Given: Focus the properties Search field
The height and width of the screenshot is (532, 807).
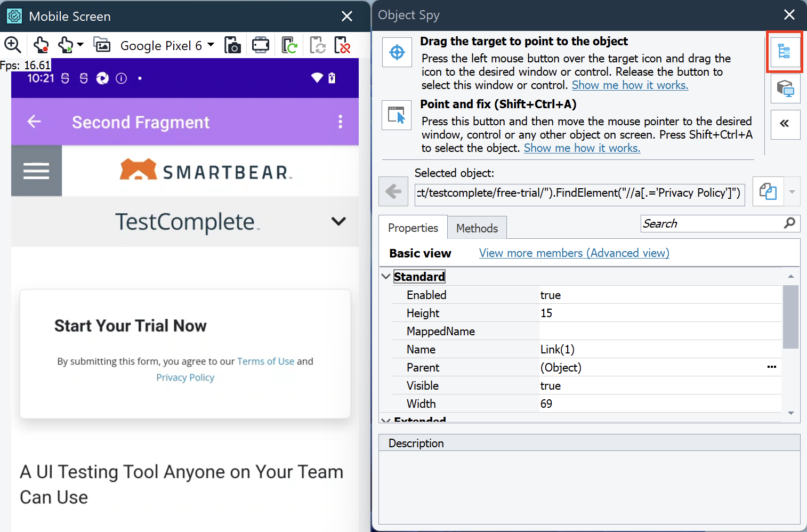Looking at the screenshot, I should [712, 224].
